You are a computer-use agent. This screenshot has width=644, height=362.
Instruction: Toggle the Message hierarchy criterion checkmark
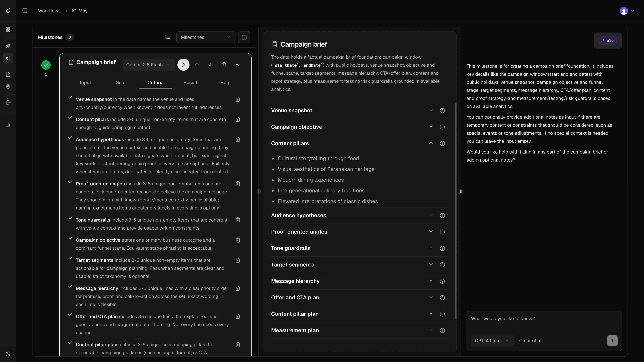tap(70, 286)
